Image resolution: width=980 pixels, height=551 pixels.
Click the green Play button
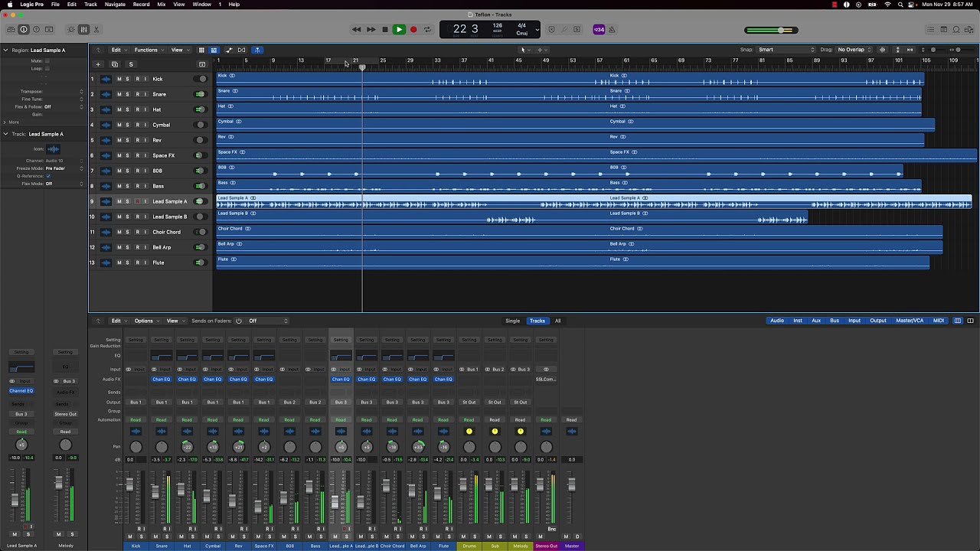(399, 30)
